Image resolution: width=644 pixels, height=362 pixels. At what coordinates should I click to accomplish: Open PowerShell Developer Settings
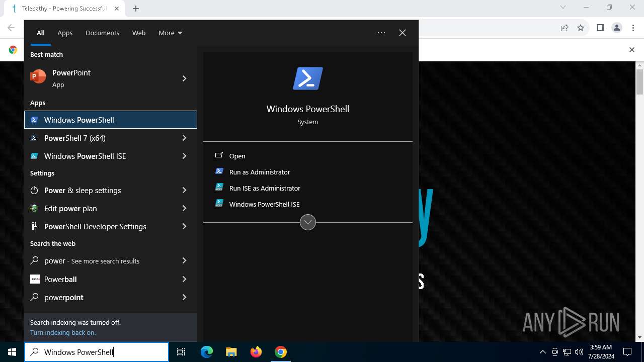99,226
